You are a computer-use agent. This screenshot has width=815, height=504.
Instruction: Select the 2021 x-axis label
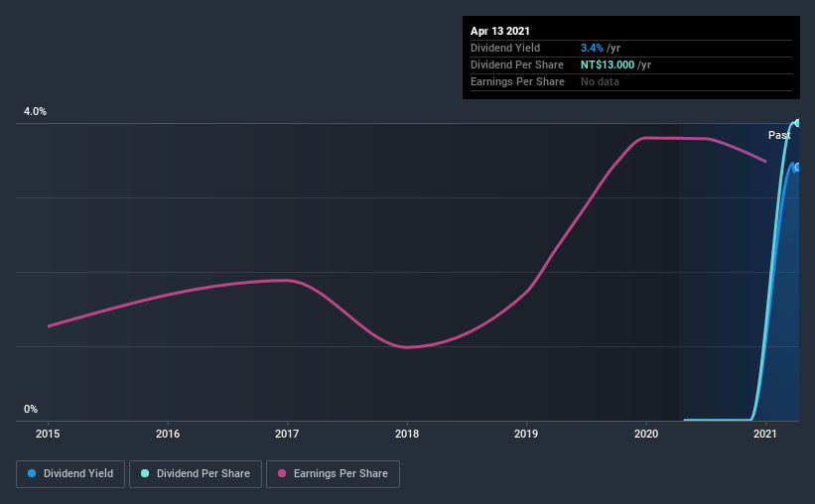[x=765, y=434]
